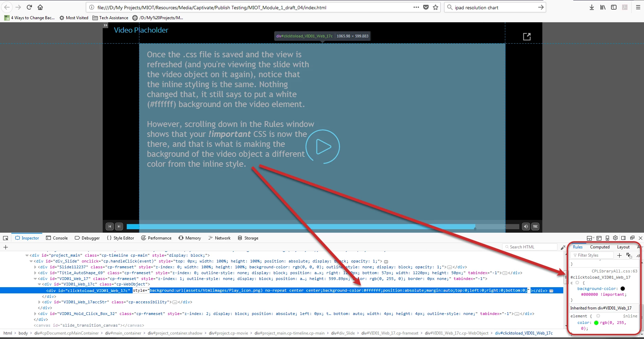Image resolution: width=644 pixels, height=339 pixels.
Task: Open the Style Editor tab
Action: click(x=120, y=238)
